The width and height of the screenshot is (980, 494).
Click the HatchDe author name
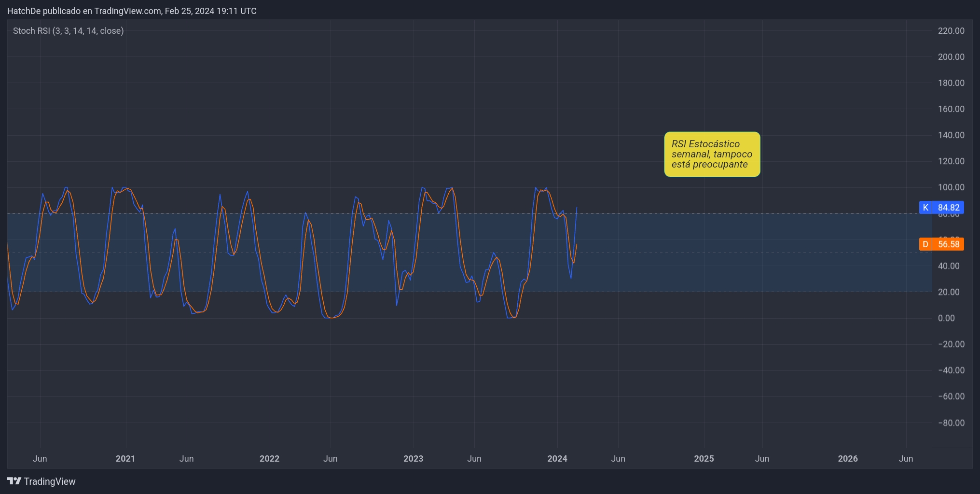pyautogui.click(x=24, y=11)
